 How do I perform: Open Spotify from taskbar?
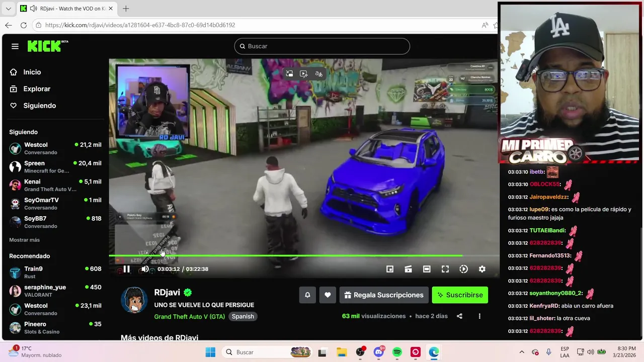pos(397,352)
